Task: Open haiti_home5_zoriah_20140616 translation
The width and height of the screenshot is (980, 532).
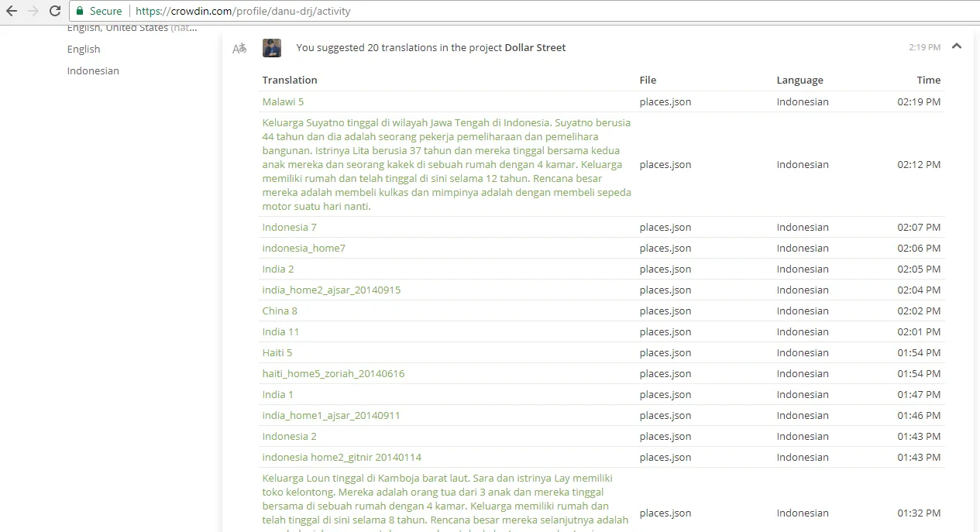Action: [x=333, y=374]
